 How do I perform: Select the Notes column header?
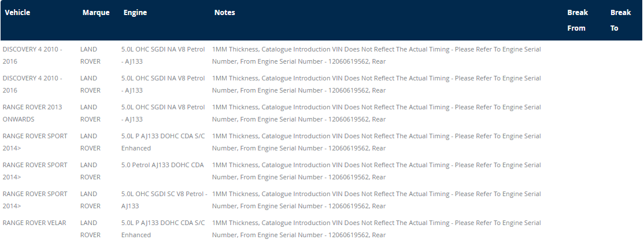coord(224,13)
